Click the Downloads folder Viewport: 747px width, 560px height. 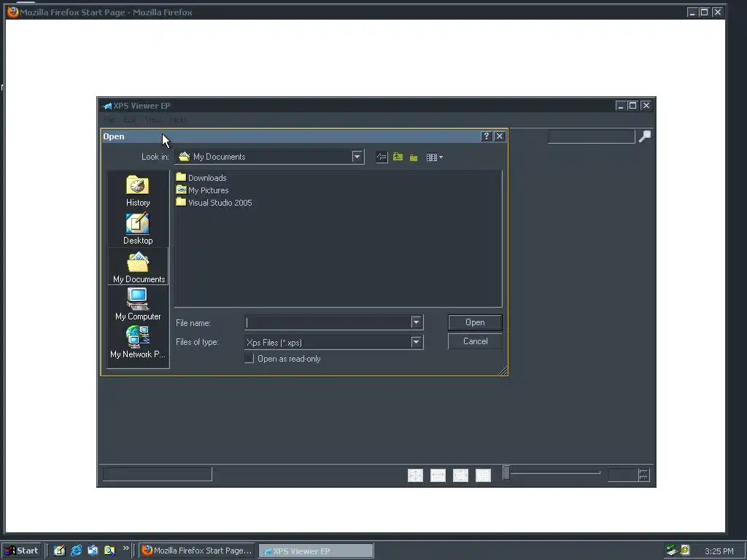[201, 178]
